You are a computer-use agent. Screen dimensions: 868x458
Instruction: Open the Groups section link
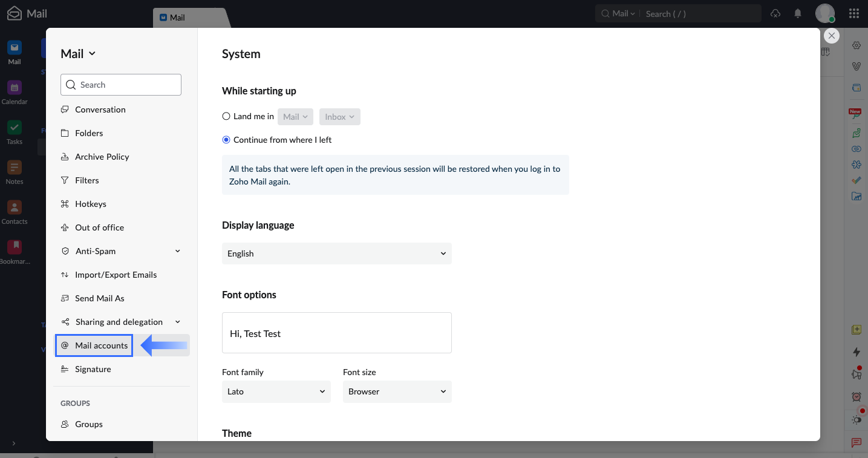[88, 424]
